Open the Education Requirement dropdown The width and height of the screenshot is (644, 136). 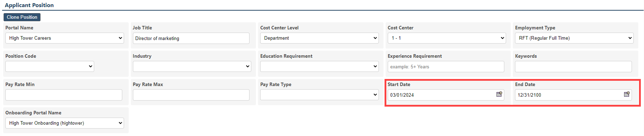320,67
